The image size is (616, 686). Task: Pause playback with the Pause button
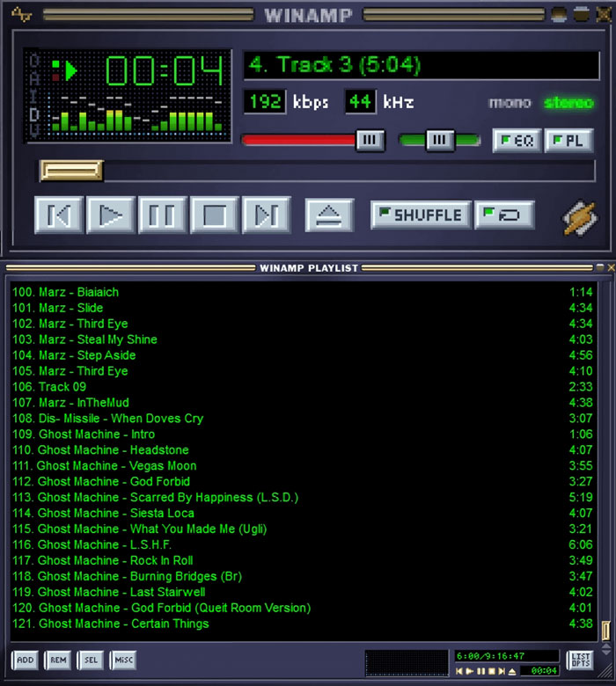(x=163, y=215)
